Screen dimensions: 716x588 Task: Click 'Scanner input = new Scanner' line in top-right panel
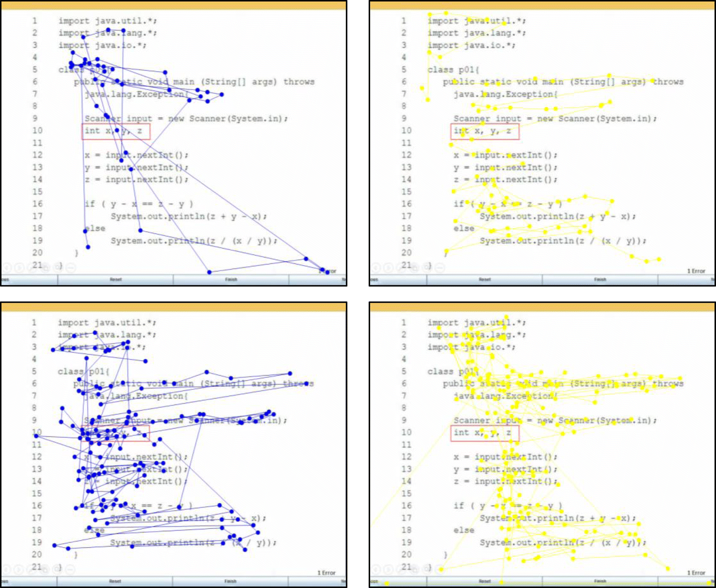tap(555, 119)
